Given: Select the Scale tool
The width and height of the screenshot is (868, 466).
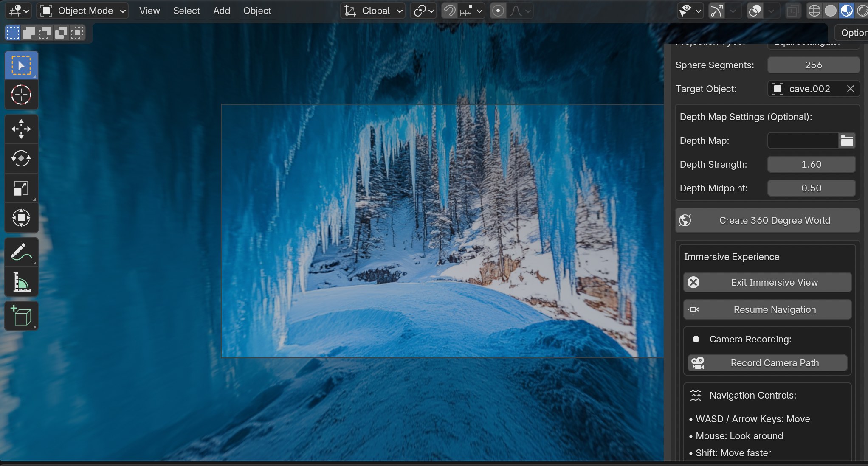Looking at the screenshot, I should point(21,188).
